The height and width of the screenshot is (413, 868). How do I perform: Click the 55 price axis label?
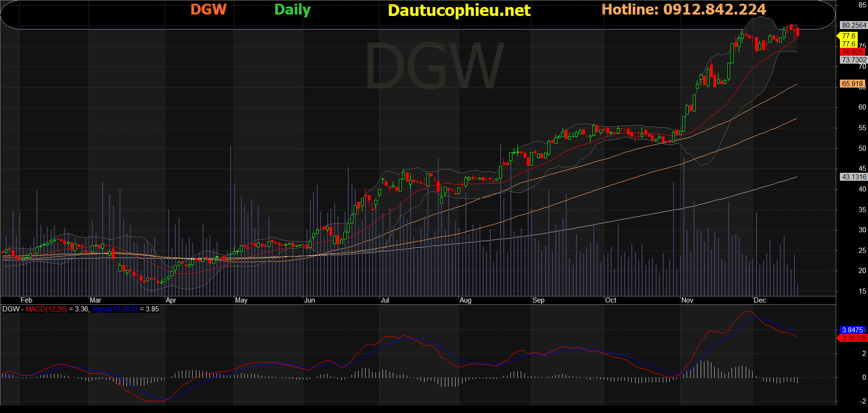(x=862, y=128)
